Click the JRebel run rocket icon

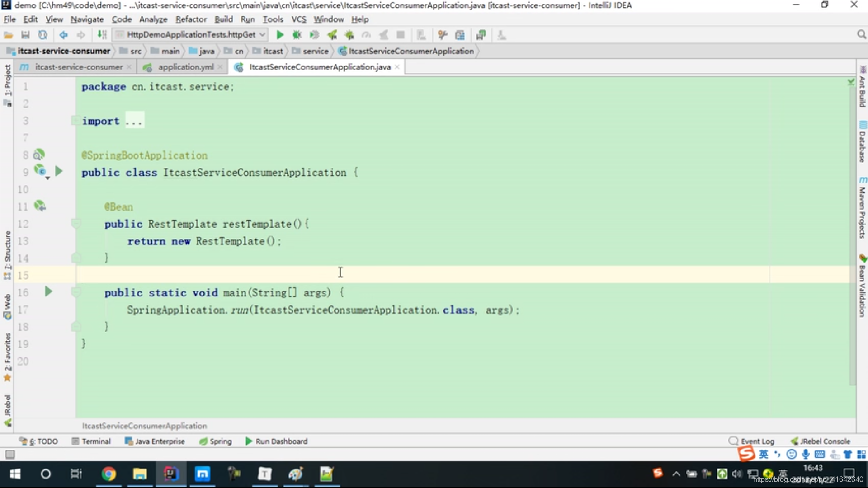(x=332, y=35)
